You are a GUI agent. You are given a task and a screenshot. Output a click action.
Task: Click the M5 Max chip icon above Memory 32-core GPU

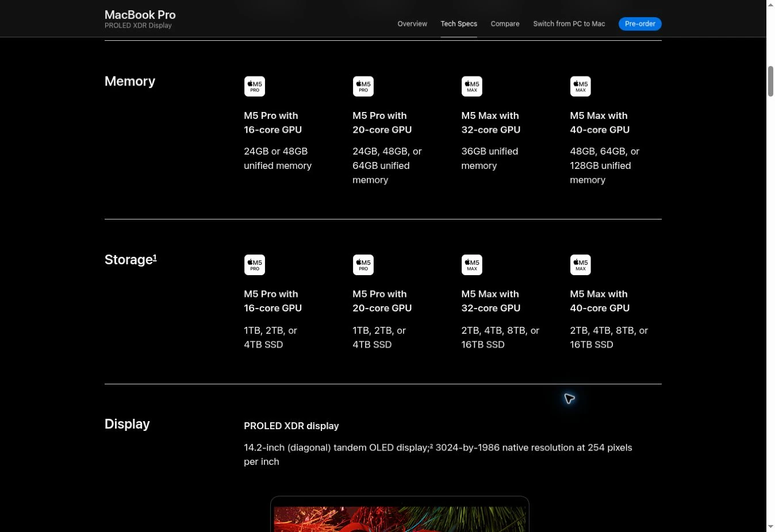click(x=471, y=86)
